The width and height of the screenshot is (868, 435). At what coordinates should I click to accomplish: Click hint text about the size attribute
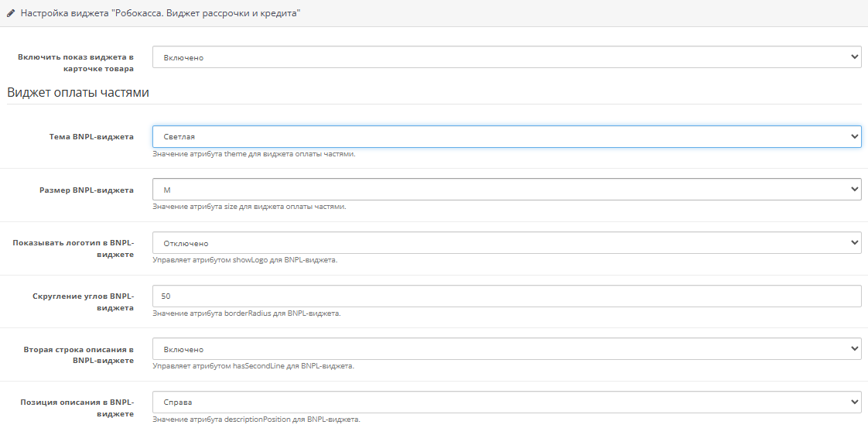pos(249,207)
